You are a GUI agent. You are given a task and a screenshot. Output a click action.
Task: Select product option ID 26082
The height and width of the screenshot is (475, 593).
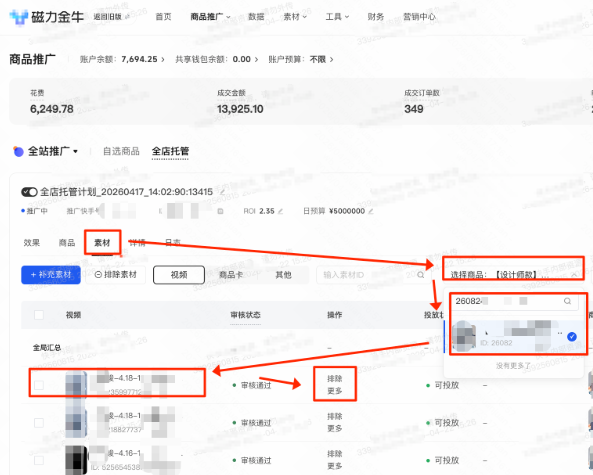(515, 336)
